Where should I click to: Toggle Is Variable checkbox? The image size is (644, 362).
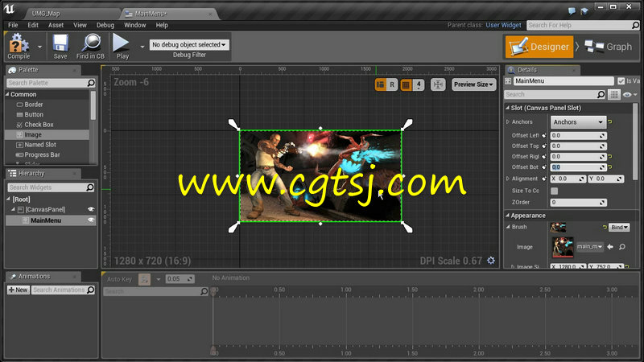(621, 81)
